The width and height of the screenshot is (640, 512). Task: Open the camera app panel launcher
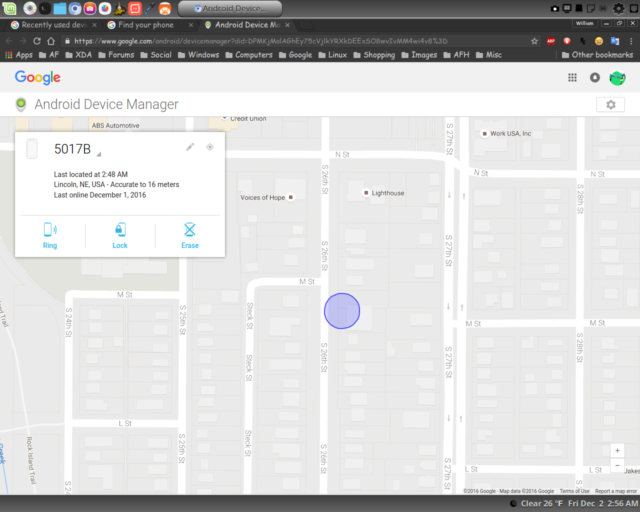(x=90, y=8)
